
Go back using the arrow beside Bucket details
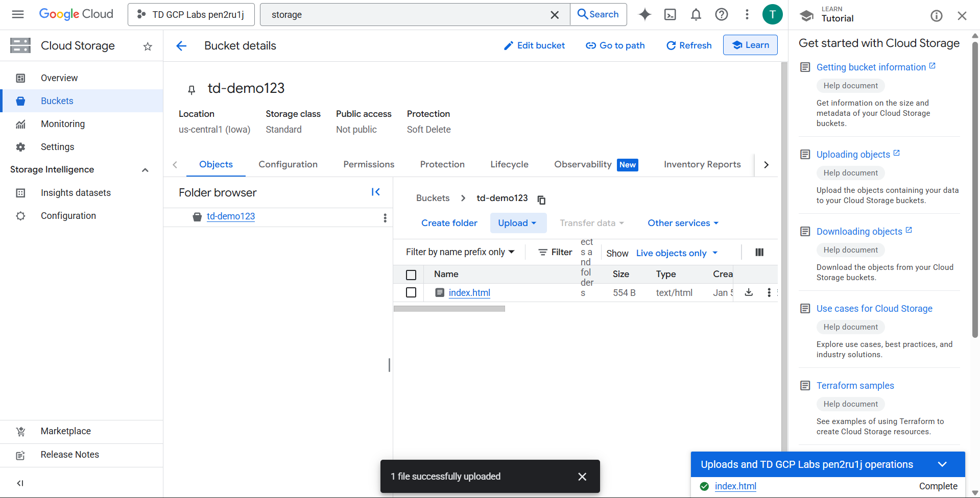point(181,46)
